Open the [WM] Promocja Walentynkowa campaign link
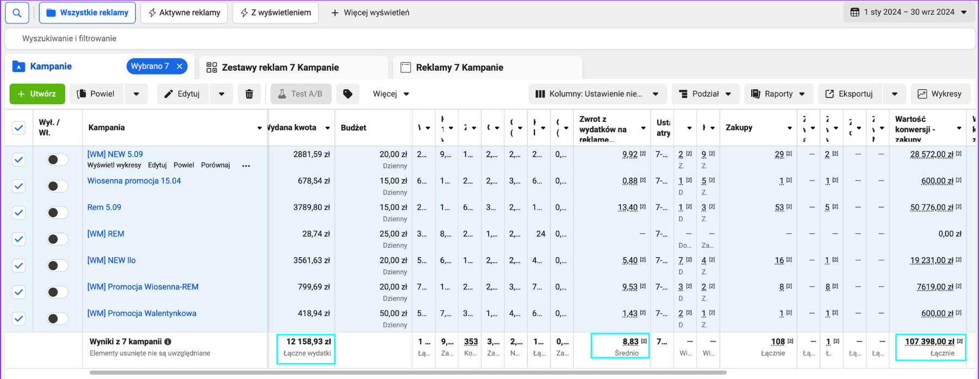This screenshot has height=379, width=980. point(142,313)
